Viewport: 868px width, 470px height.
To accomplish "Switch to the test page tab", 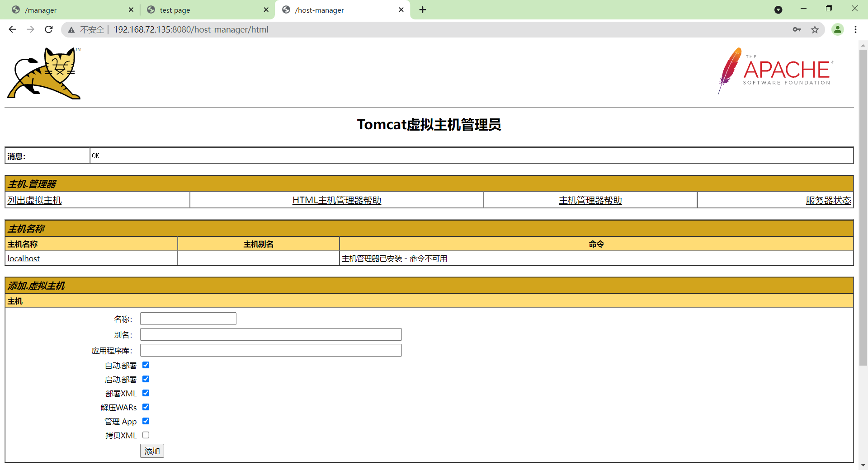I will click(207, 10).
